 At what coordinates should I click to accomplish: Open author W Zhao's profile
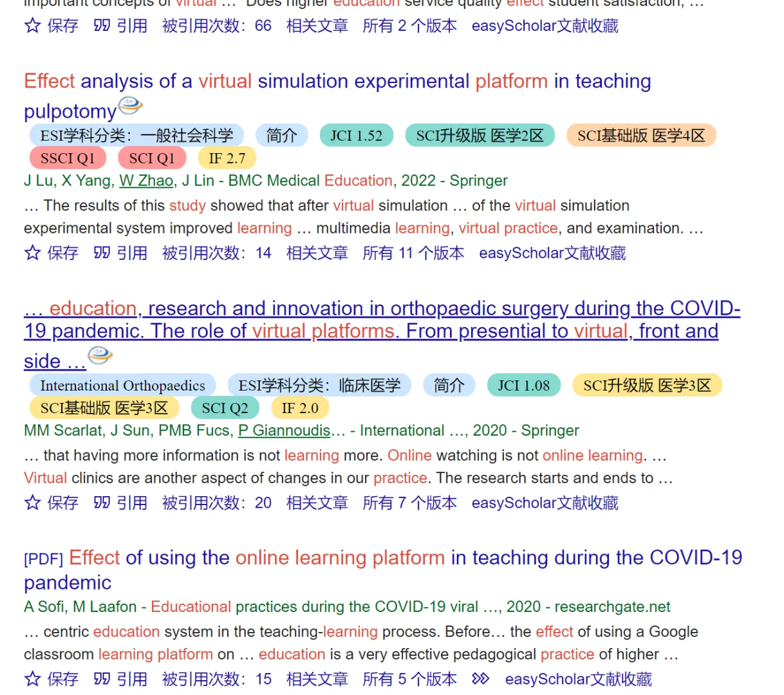(145, 181)
